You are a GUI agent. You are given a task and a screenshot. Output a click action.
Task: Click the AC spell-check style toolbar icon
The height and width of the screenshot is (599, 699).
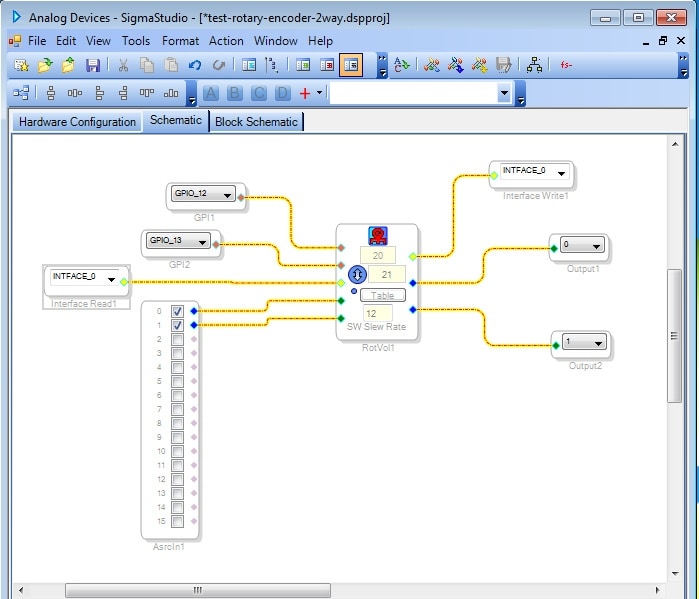(402, 65)
